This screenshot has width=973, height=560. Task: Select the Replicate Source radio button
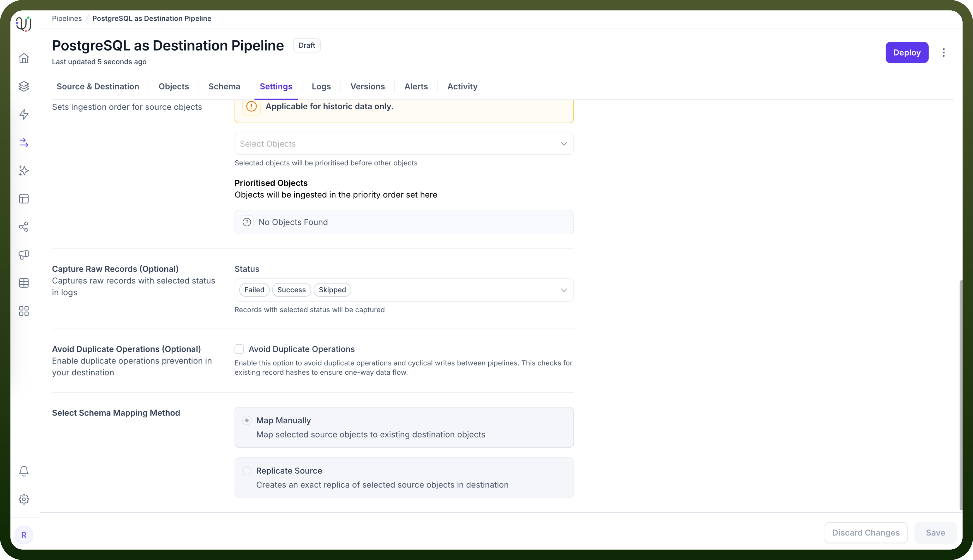[247, 470]
